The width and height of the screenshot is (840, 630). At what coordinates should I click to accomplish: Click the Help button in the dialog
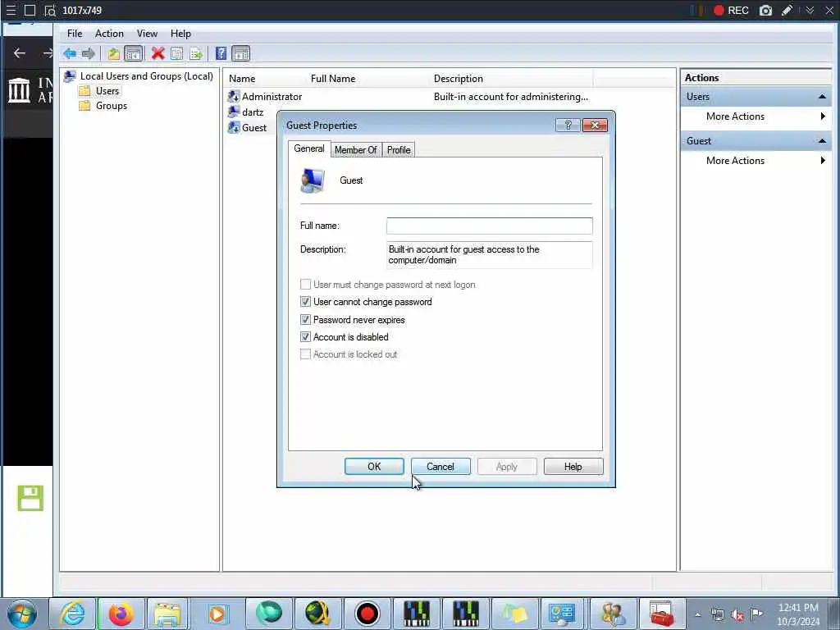click(573, 467)
